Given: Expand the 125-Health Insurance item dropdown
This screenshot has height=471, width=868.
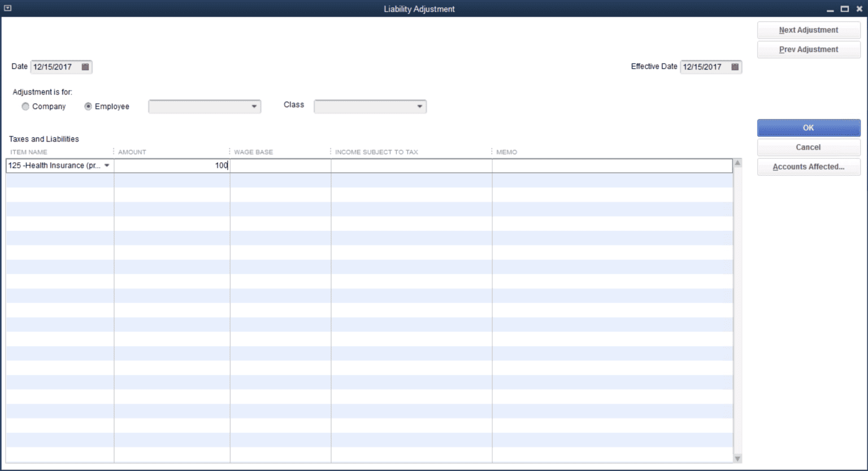Looking at the screenshot, I should 107,165.
